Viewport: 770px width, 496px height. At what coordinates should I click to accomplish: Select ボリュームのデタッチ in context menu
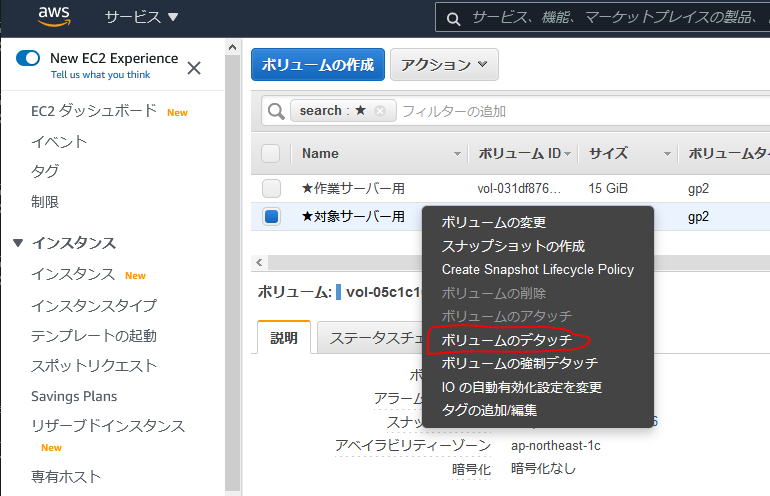[x=506, y=340]
